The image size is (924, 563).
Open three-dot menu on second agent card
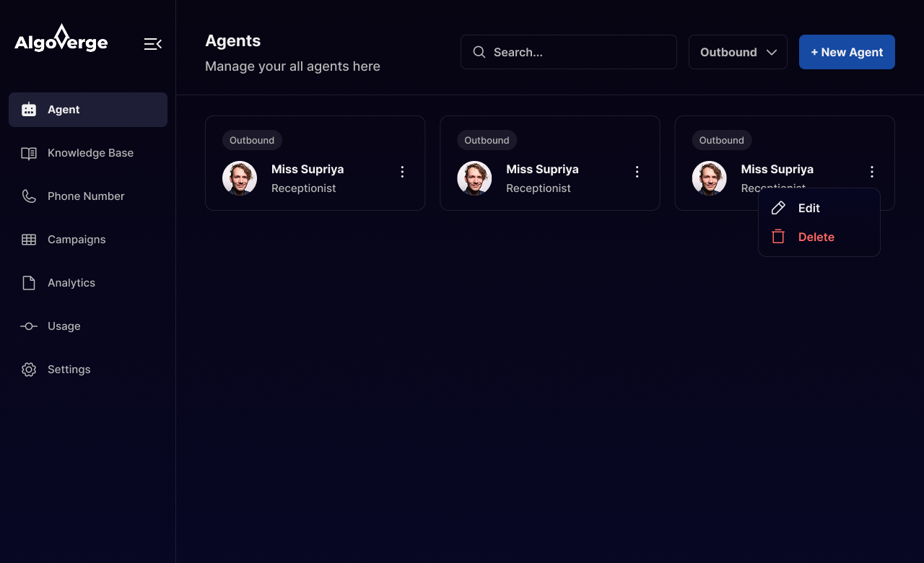click(x=637, y=172)
